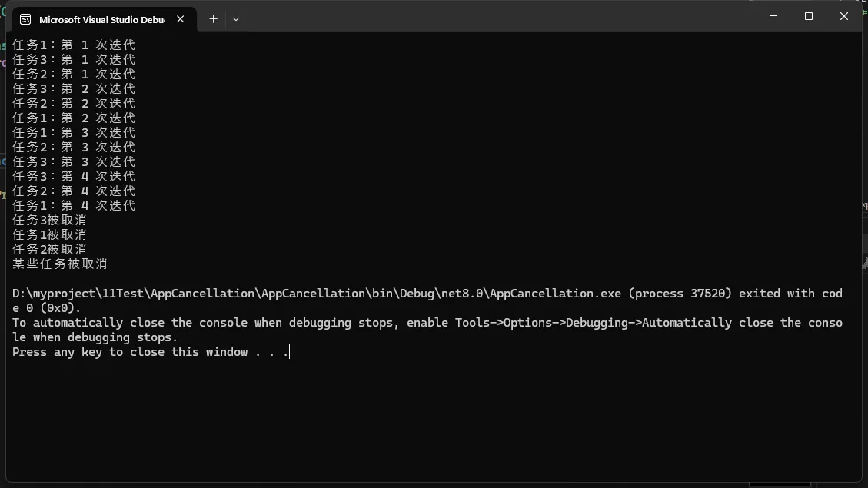Minimize the terminal window

(x=773, y=16)
